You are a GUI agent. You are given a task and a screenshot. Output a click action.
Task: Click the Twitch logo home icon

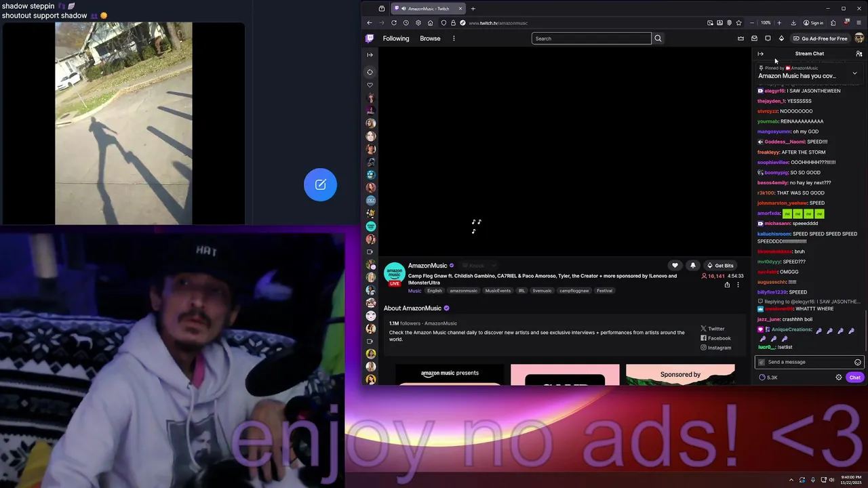pyautogui.click(x=370, y=39)
